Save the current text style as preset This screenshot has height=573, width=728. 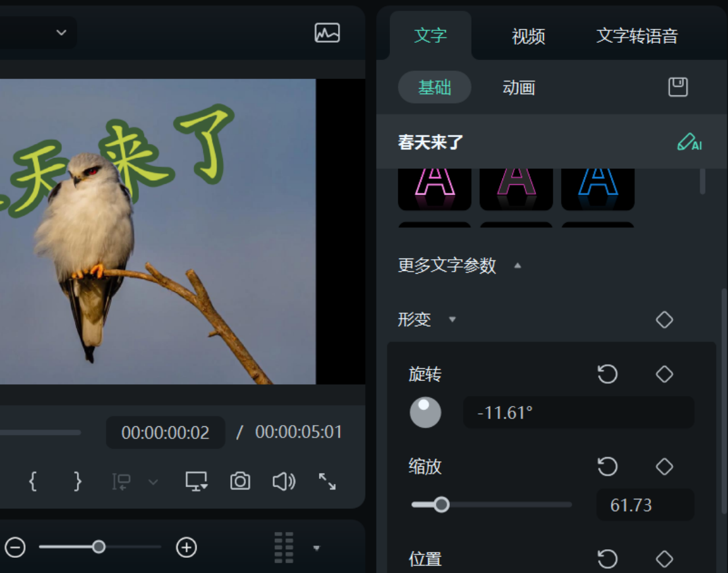677,87
